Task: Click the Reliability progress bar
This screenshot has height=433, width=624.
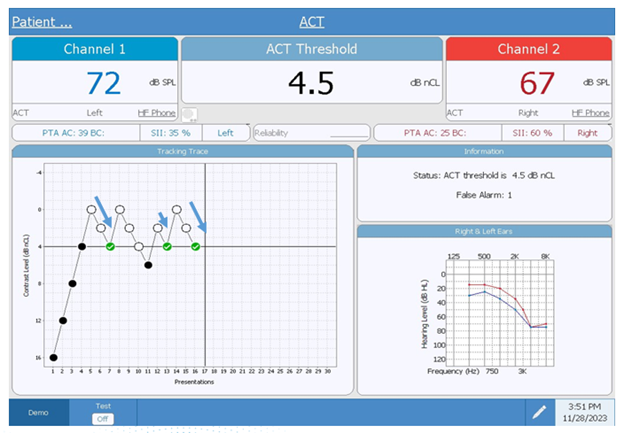Action: tap(312, 133)
